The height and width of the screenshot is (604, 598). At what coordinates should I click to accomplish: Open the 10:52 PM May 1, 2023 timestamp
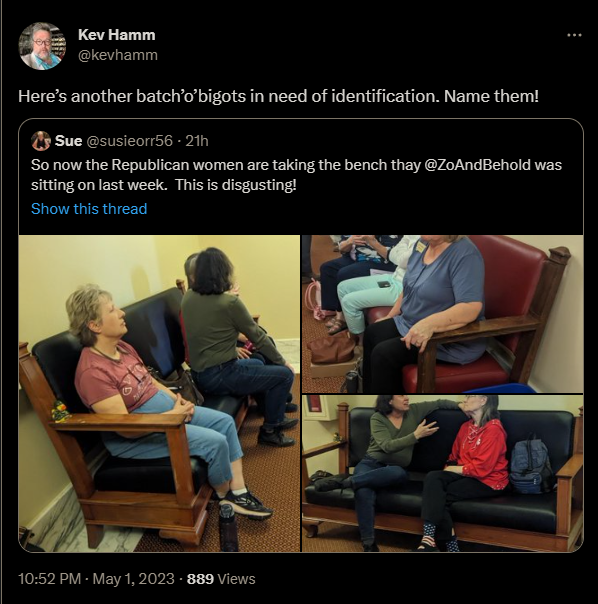tap(96, 579)
